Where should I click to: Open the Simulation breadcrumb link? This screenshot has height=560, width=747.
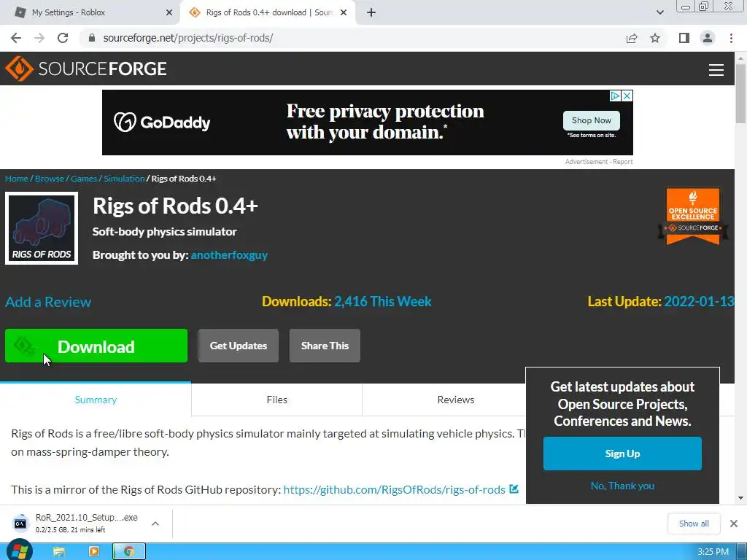(124, 179)
